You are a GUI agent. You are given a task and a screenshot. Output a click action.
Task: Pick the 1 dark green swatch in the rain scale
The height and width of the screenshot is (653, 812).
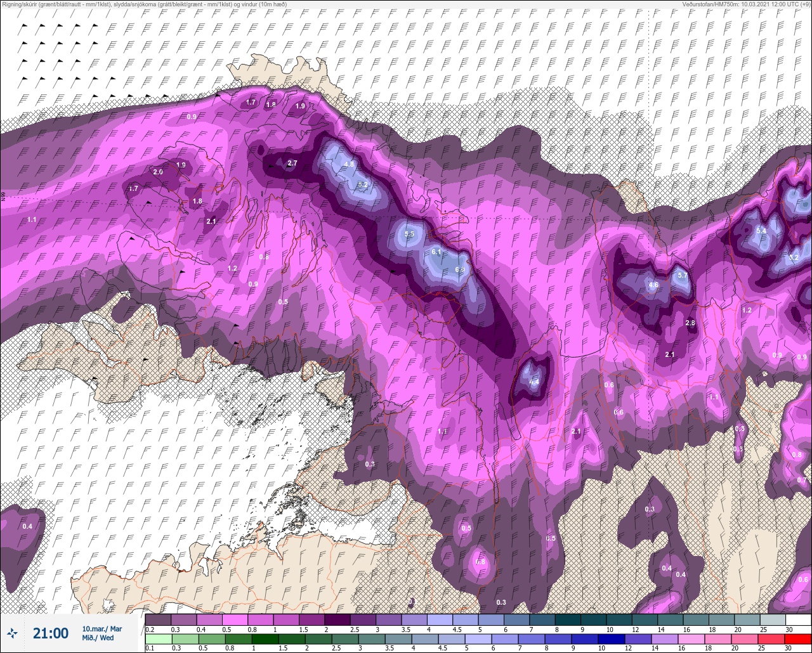[x=265, y=639]
